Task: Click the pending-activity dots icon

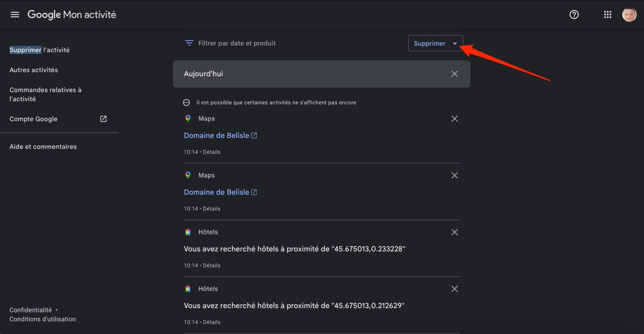Action: coord(186,103)
